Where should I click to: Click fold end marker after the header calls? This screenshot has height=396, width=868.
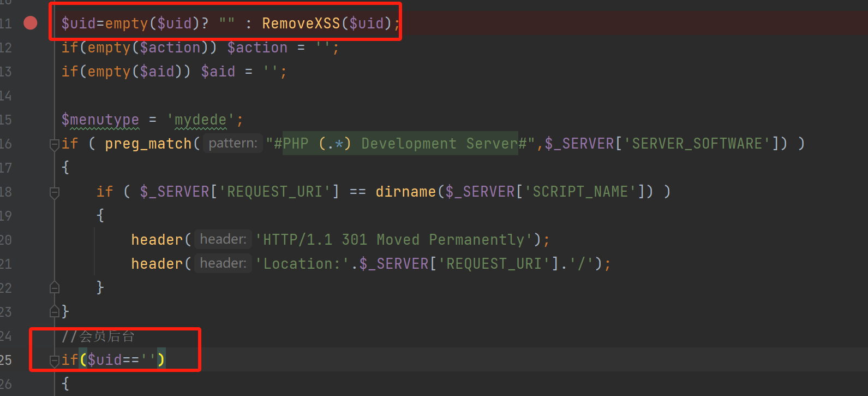point(54,288)
